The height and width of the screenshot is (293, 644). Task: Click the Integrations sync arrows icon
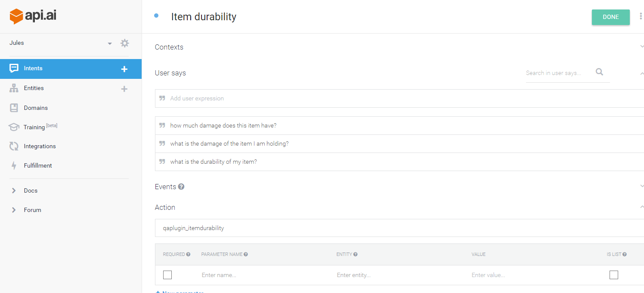click(x=14, y=146)
